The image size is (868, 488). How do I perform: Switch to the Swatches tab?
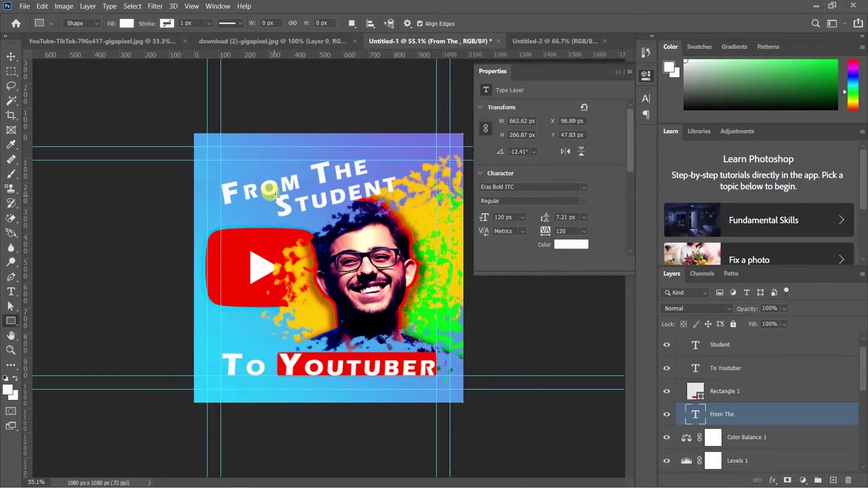[x=699, y=47]
